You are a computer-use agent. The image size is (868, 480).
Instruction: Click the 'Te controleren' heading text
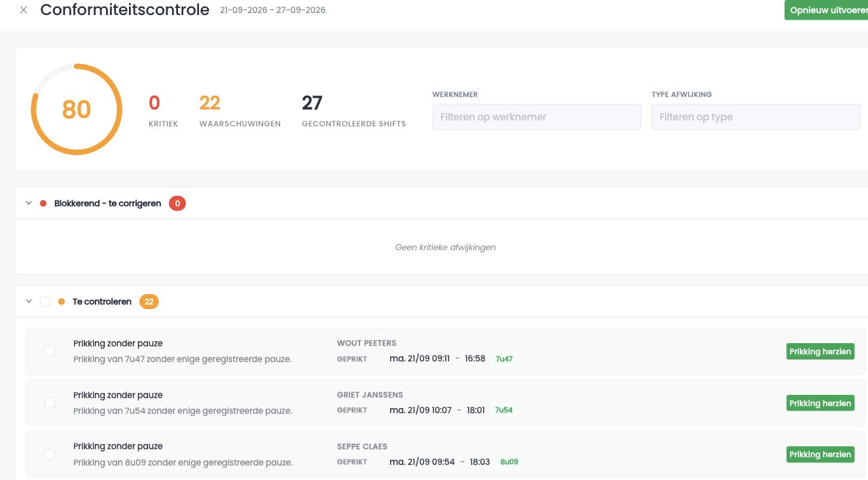102,302
